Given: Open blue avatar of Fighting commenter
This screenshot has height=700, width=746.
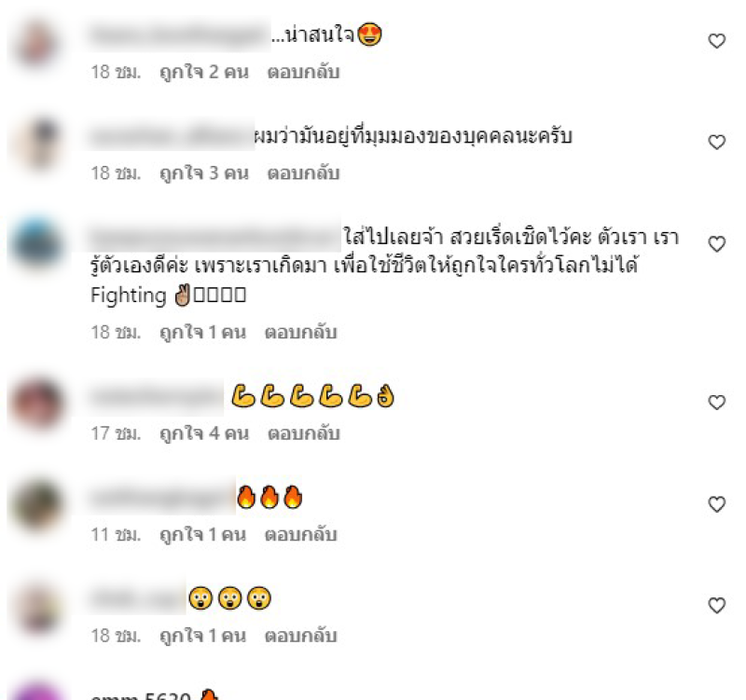Looking at the screenshot, I should pos(37,243).
